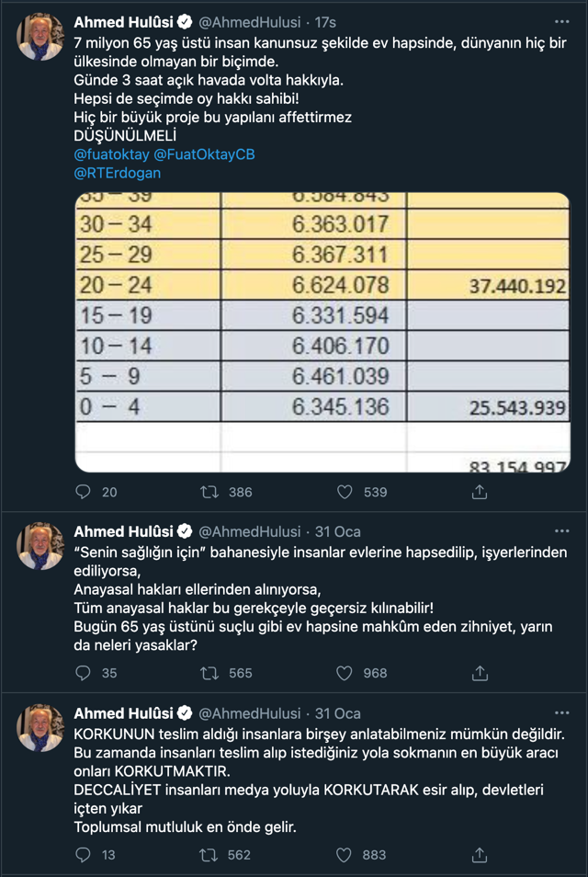588x877 pixels.
Task: Open the reply icon showing 35
Action: [84, 672]
